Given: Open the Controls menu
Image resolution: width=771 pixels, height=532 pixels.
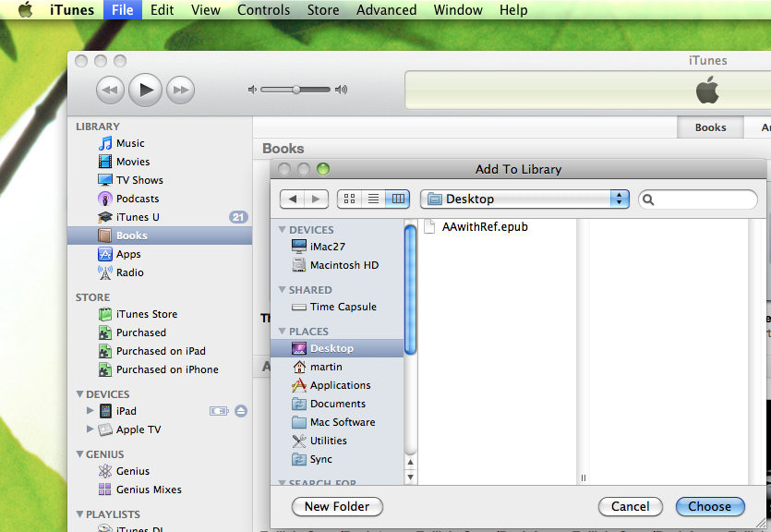Looking at the screenshot, I should tap(263, 10).
